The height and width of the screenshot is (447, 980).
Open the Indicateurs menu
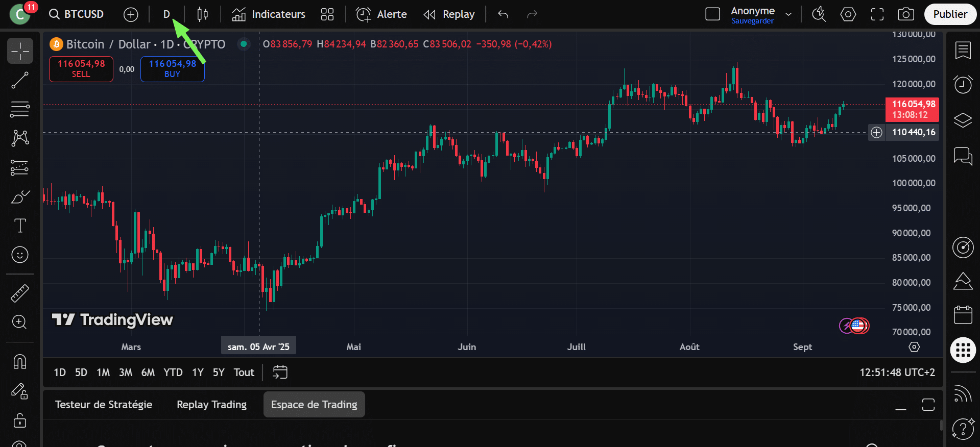(269, 14)
